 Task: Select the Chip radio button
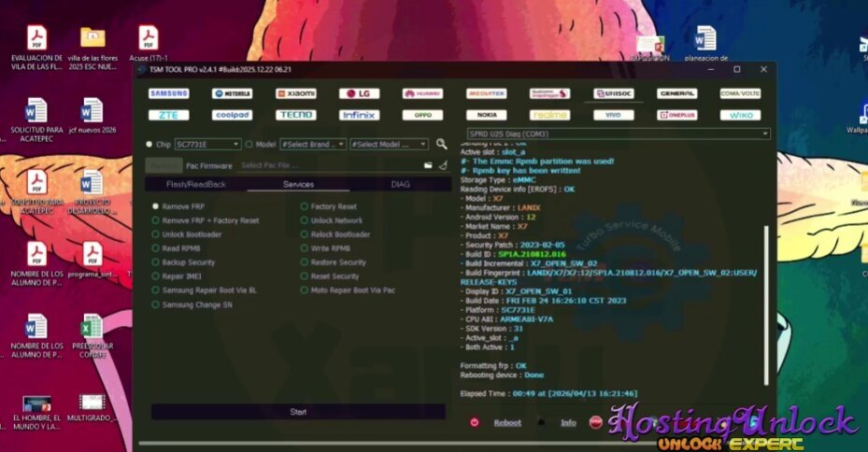pos(149,145)
